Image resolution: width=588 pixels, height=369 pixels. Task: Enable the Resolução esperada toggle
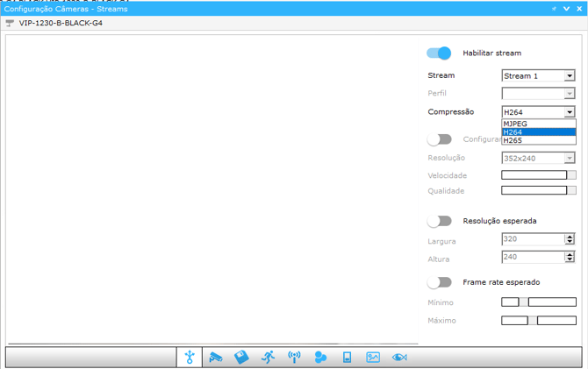click(439, 221)
